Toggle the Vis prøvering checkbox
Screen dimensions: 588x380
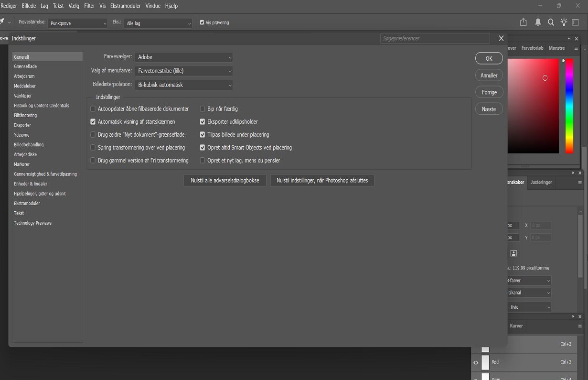[202, 22]
